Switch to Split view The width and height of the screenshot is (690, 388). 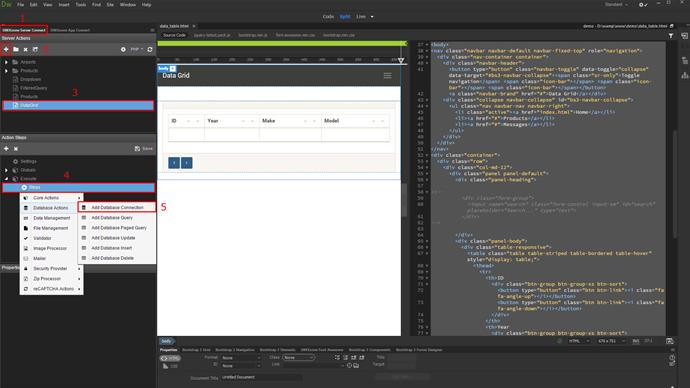coord(345,17)
